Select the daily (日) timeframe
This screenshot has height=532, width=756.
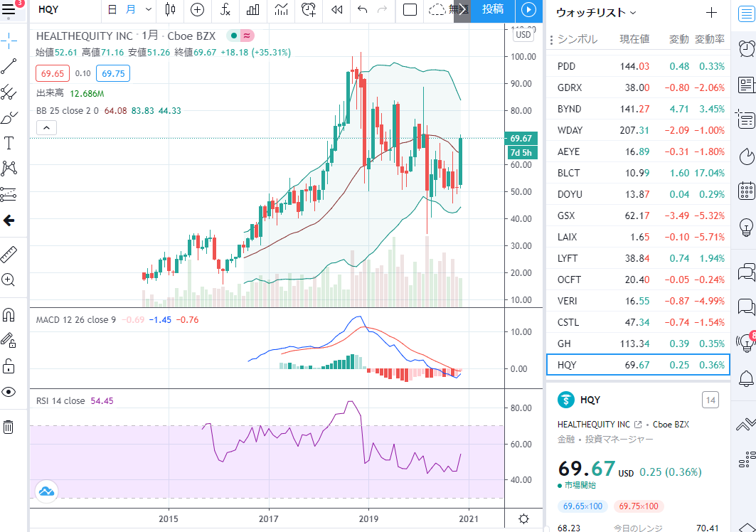pos(112,9)
